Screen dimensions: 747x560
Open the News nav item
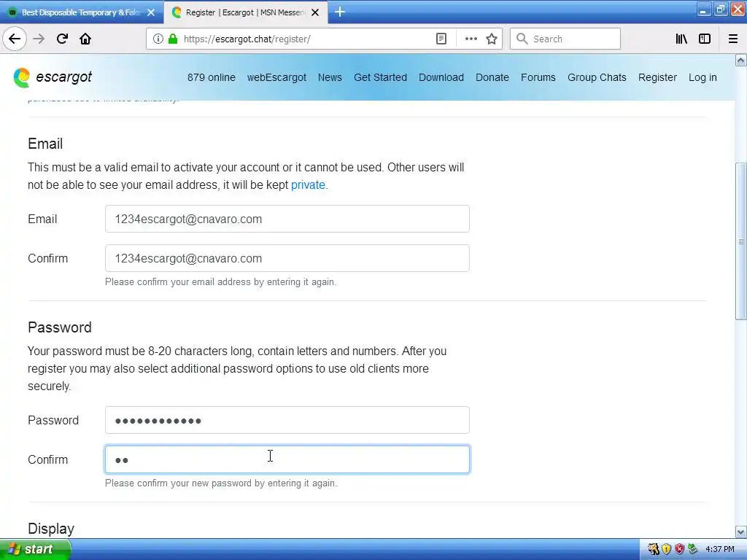click(x=330, y=77)
